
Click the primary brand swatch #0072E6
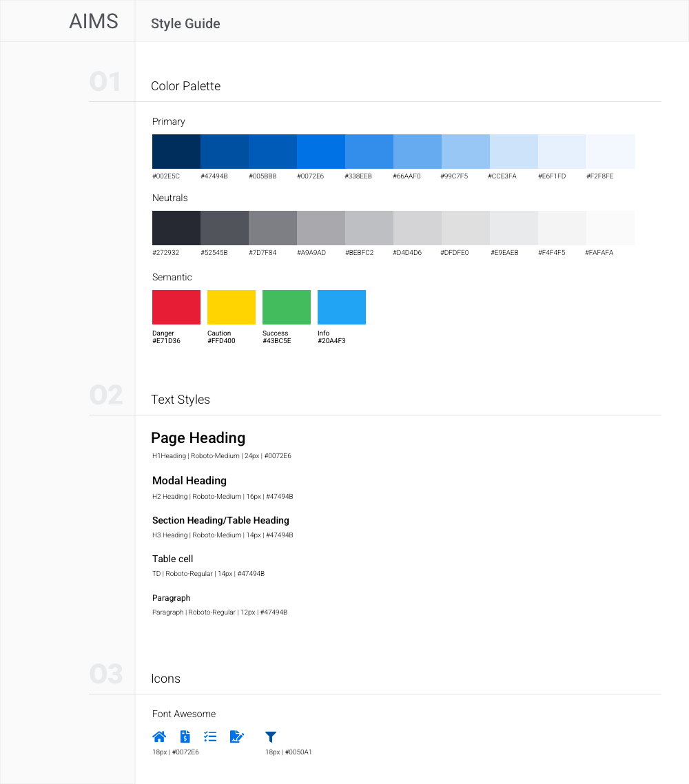[320, 151]
